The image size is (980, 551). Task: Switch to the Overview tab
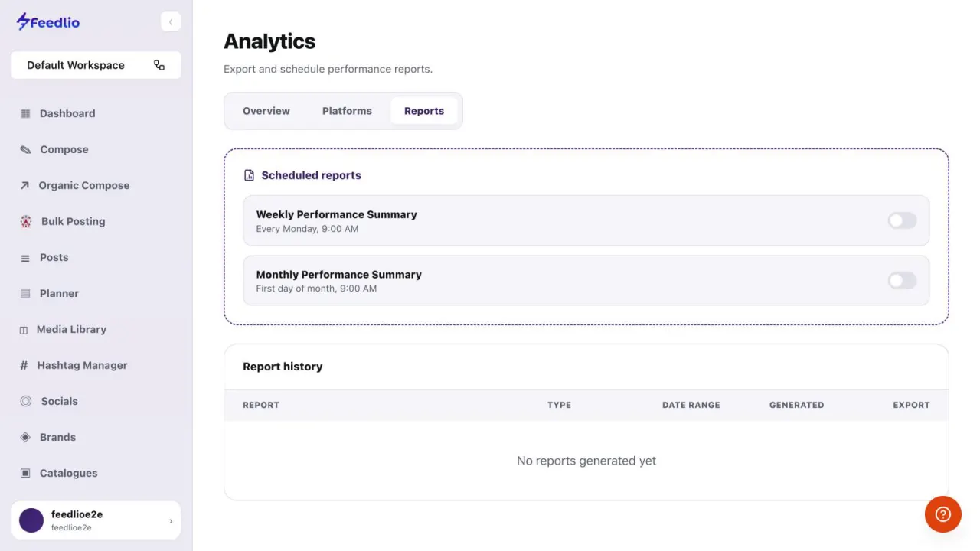(x=266, y=111)
